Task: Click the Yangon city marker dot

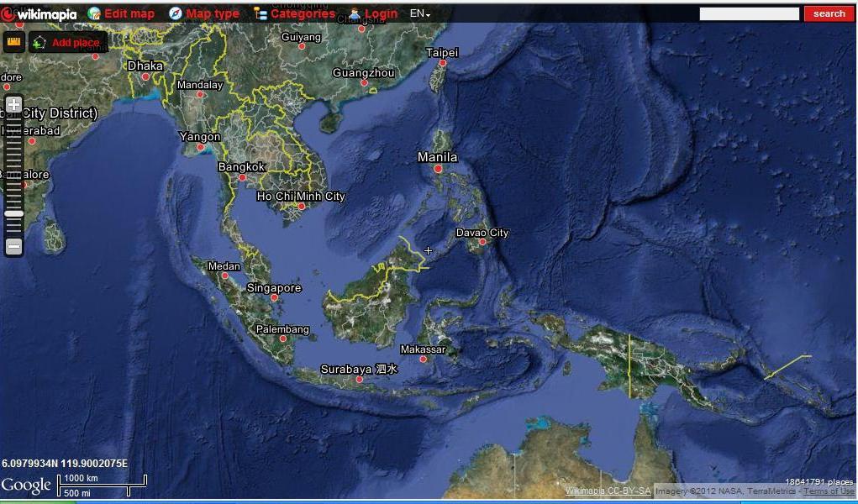Action: 201,147
